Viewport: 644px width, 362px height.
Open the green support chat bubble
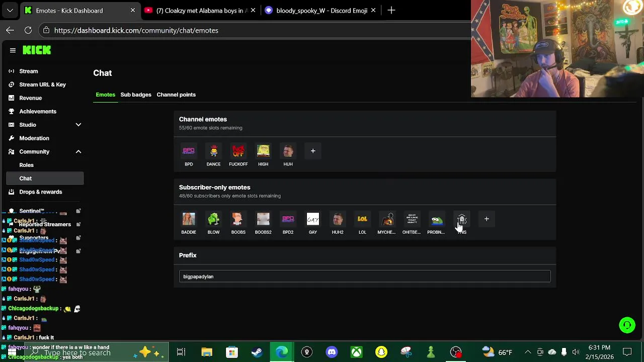click(x=627, y=325)
